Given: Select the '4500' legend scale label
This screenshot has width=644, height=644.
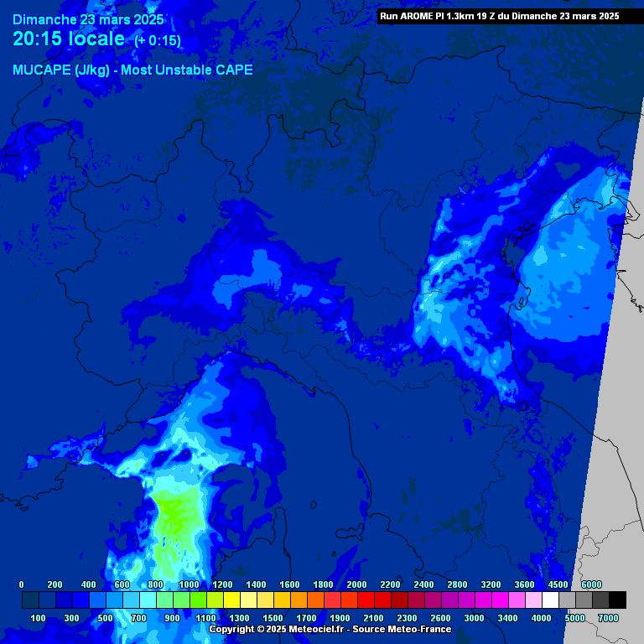Looking at the screenshot, I should coord(558,584).
